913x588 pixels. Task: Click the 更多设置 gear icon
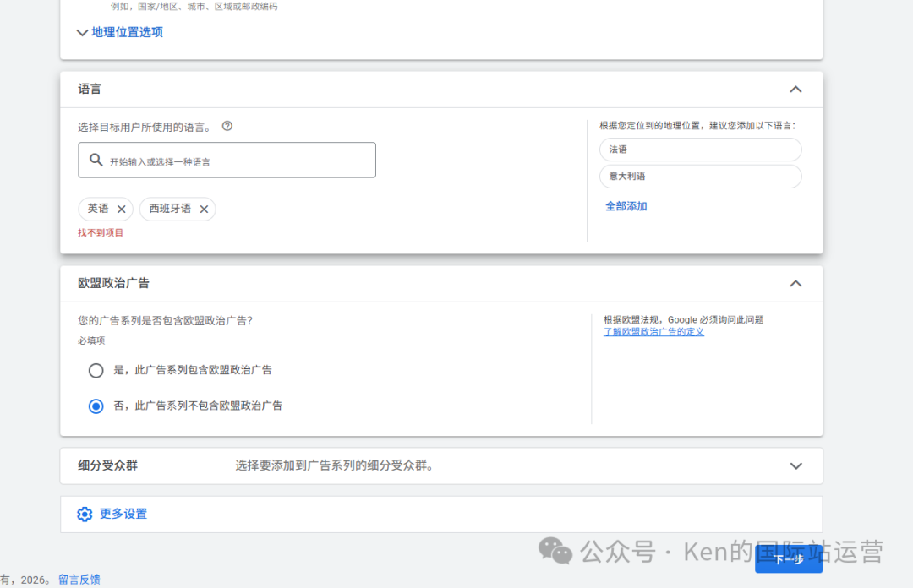(x=85, y=514)
